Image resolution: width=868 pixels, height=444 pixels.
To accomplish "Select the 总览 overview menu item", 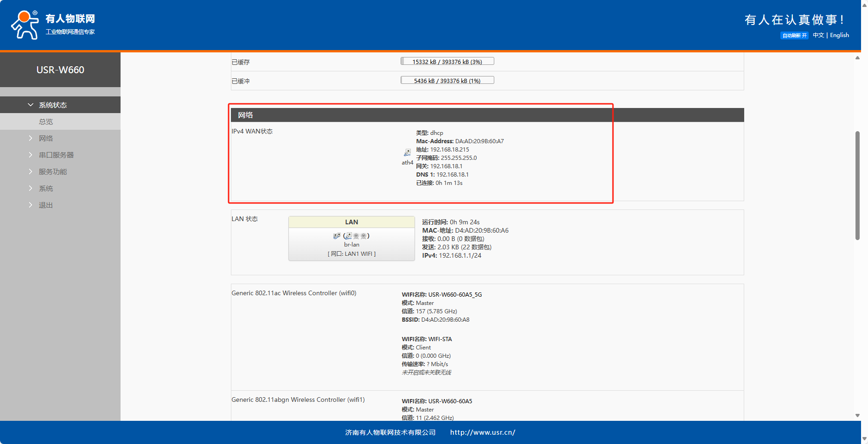I will 45,122.
